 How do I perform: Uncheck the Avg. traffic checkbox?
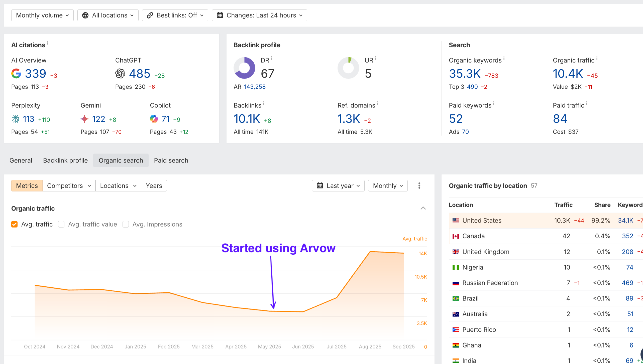(15, 224)
